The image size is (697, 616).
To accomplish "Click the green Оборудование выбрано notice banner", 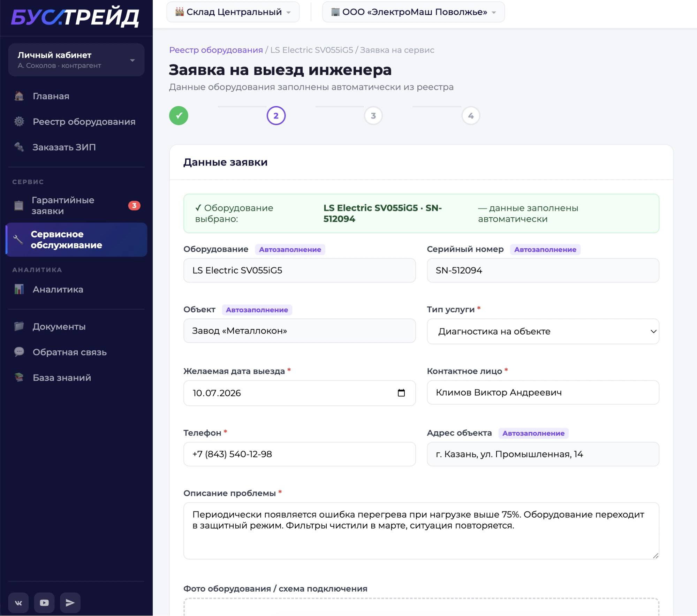I will pyautogui.click(x=421, y=213).
